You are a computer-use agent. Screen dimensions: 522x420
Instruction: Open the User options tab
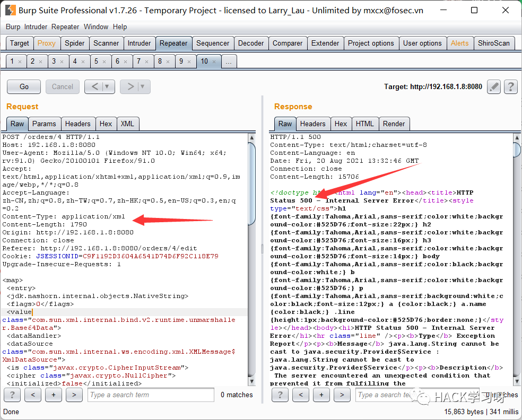(422, 43)
